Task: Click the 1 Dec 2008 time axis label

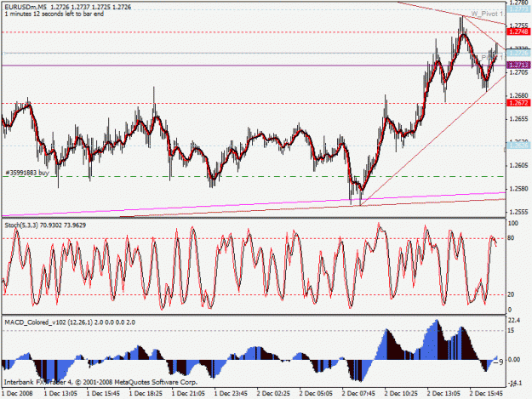Action: (18, 394)
